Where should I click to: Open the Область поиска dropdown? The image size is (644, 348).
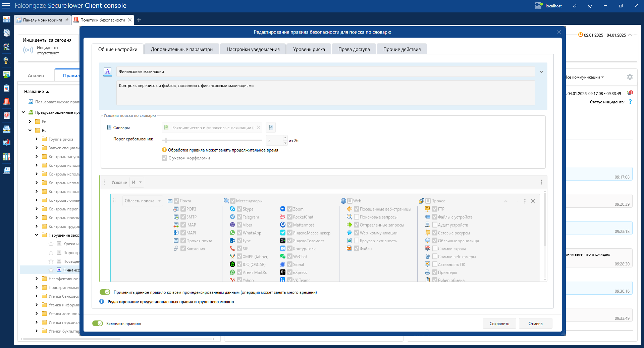point(143,201)
